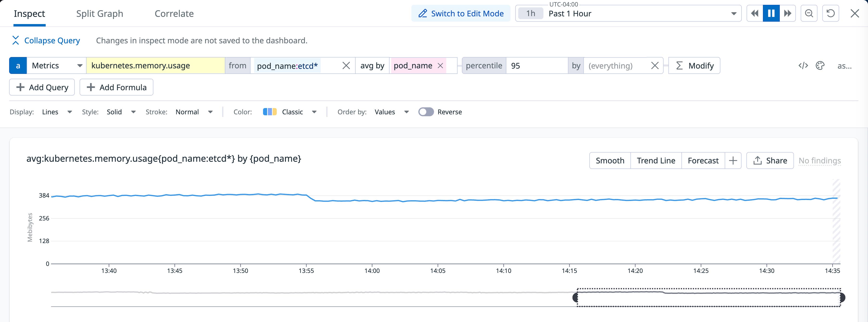Switch to the Split Graph tab
868x322 pixels.
coord(99,13)
